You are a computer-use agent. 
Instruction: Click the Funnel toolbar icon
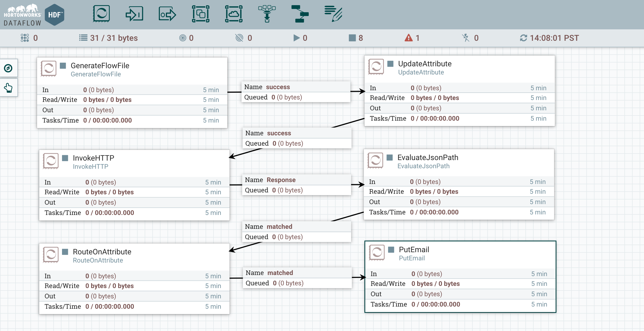[267, 14]
